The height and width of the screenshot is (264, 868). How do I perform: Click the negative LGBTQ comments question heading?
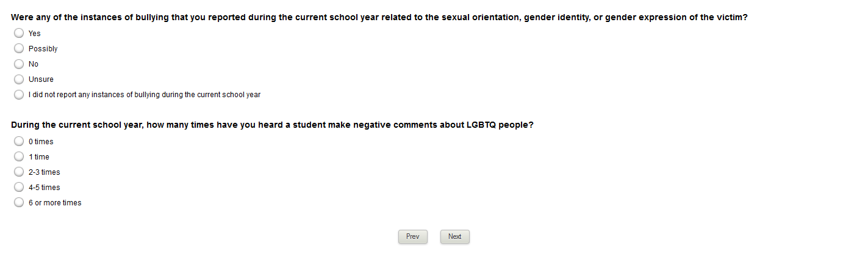[x=273, y=125]
